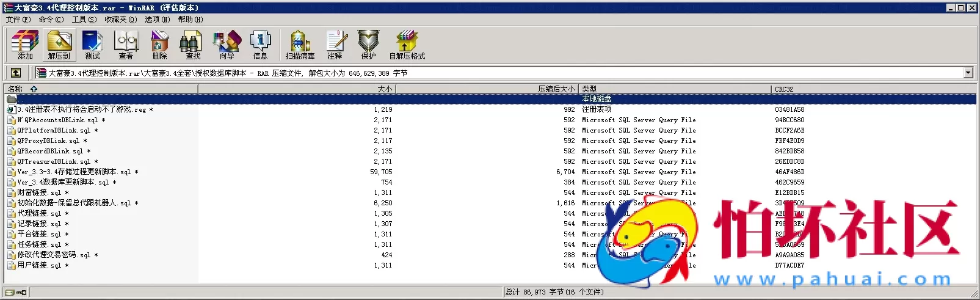Click the archive path address field

click(x=488, y=73)
